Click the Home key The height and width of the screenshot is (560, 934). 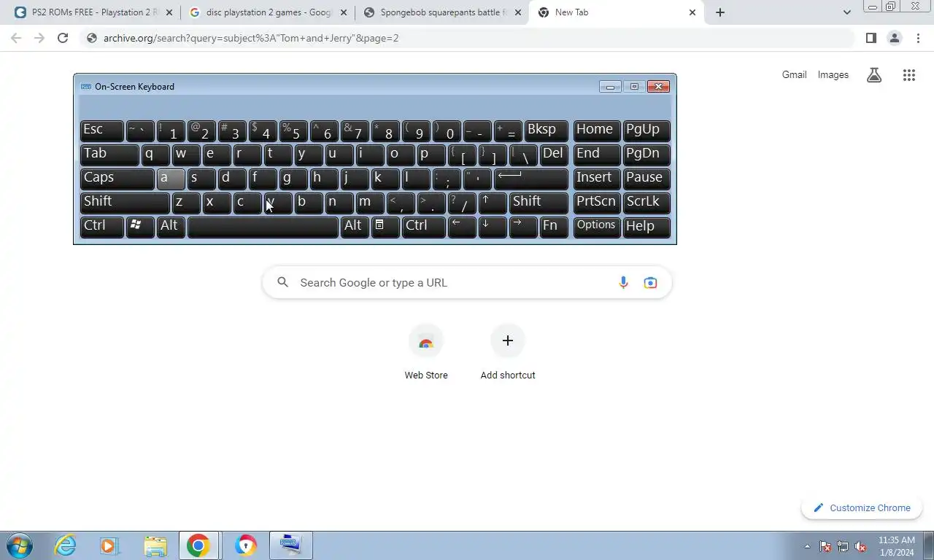pos(597,131)
